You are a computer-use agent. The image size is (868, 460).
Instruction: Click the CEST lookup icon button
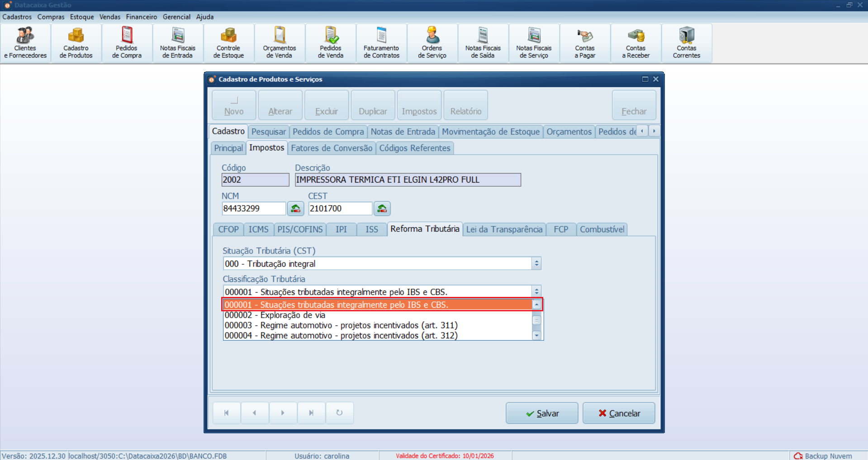point(382,209)
